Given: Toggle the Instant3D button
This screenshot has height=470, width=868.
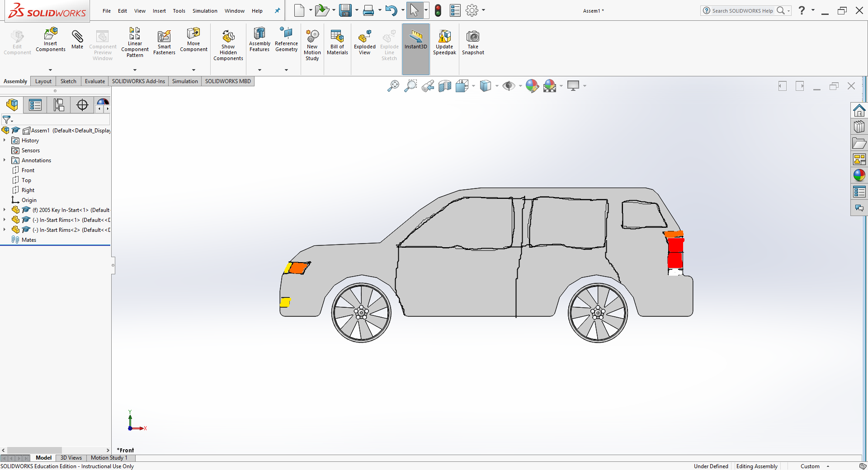Looking at the screenshot, I should (415, 38).
